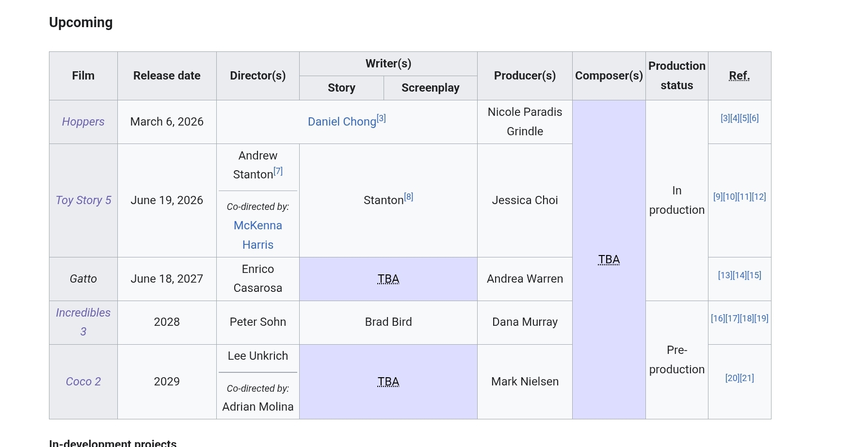Open citation [13] in Gatto row

click(725, 275)
